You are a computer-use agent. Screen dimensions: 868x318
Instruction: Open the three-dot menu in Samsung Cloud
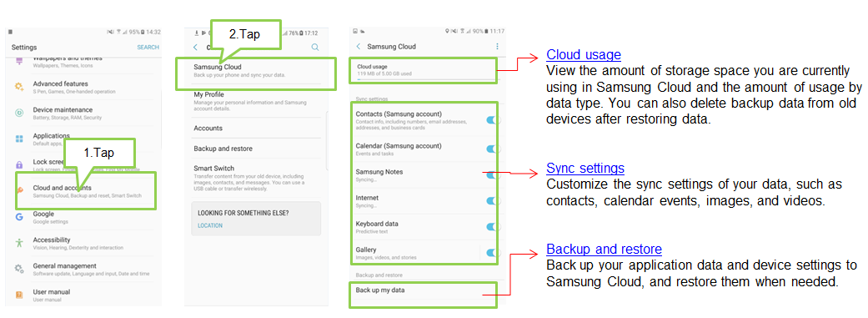tap(497, 47)
